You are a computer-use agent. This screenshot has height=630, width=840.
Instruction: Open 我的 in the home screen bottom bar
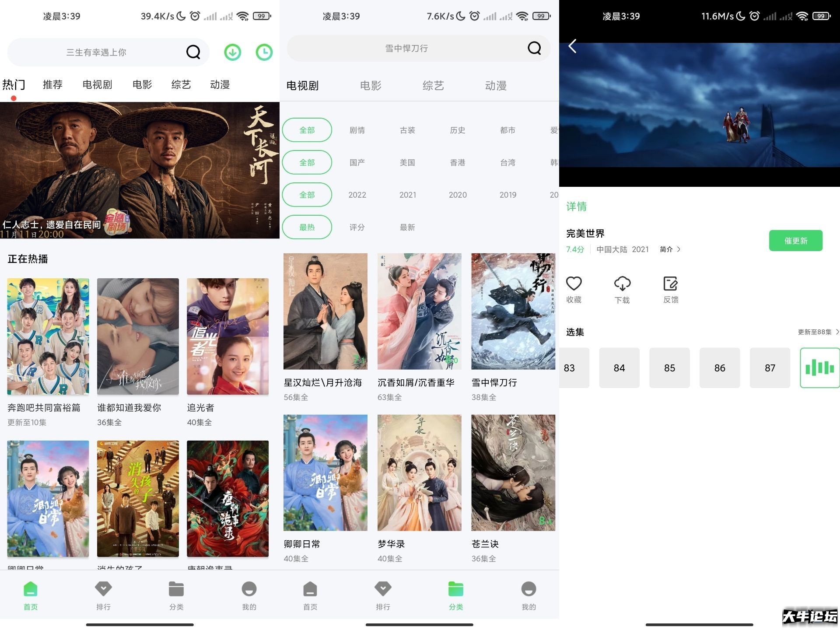pos(249,595)
